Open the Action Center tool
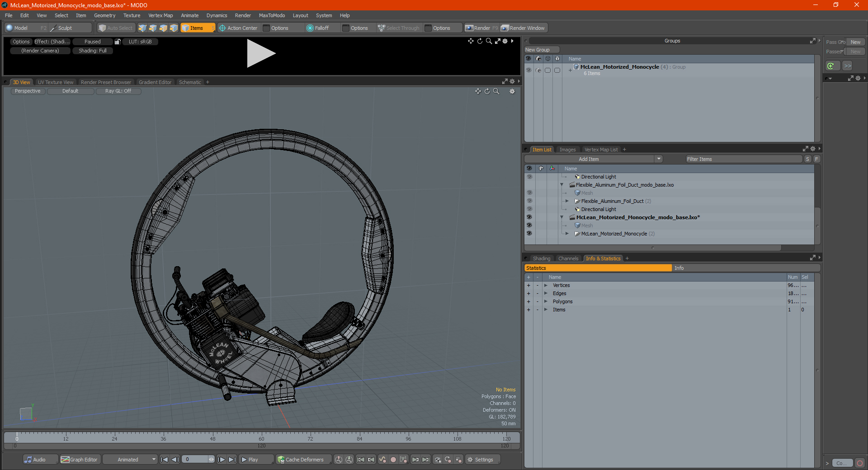Image resolution: width=868 pixels, height=470 pixels. coord(238,28)
